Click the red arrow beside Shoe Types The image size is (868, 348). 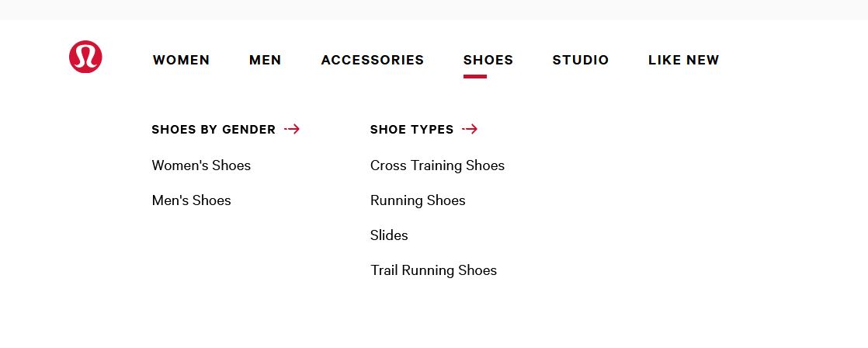470,130
